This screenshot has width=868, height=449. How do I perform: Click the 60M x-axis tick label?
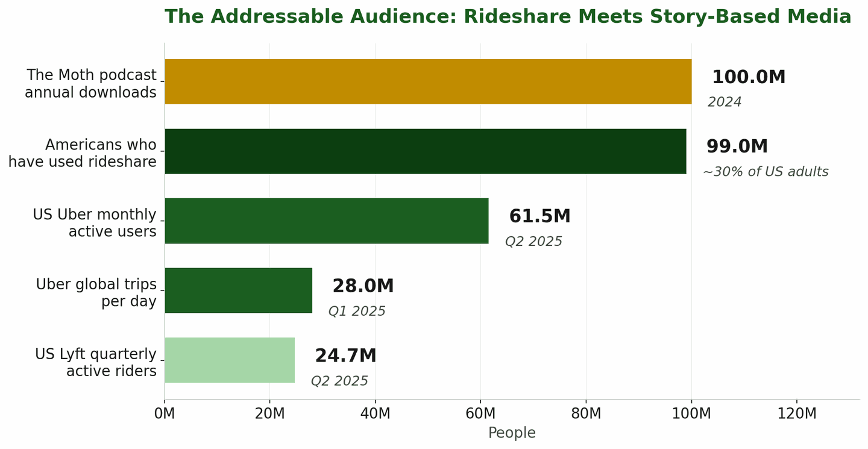tap(480, 414)
